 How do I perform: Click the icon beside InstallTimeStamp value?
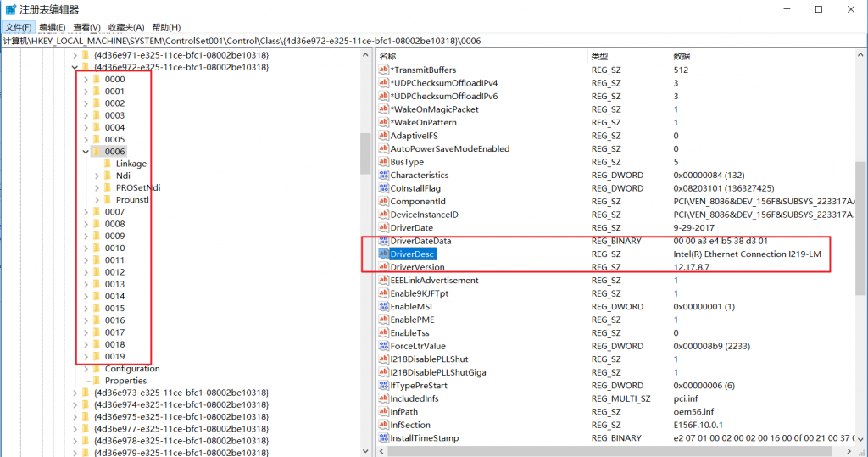[383, 438]
